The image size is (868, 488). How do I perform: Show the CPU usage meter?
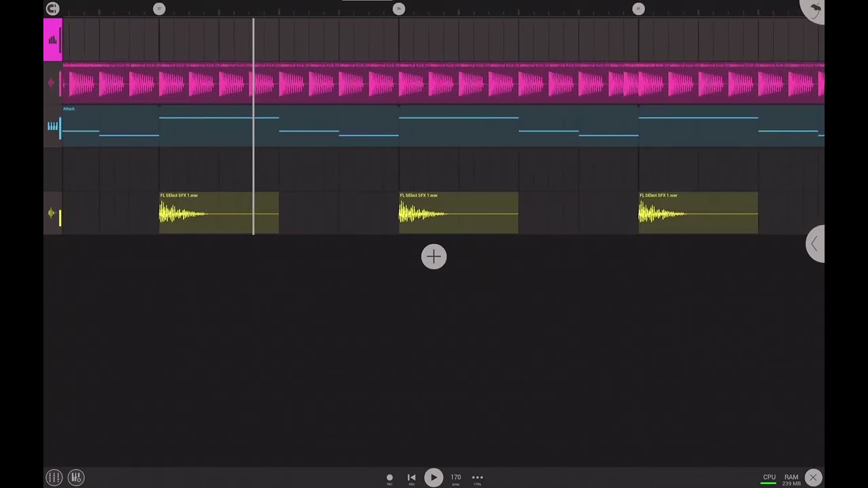pyautogui.click(x=769, y=479)
